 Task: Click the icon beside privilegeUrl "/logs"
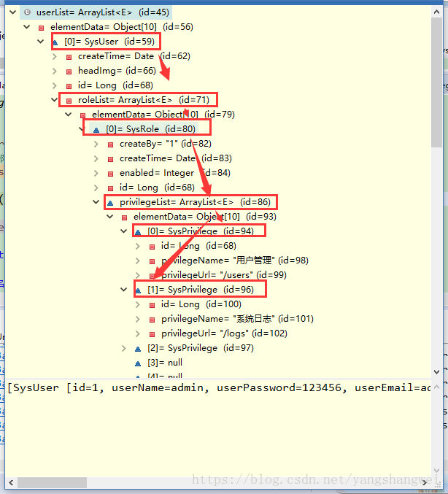coord(152,333)
